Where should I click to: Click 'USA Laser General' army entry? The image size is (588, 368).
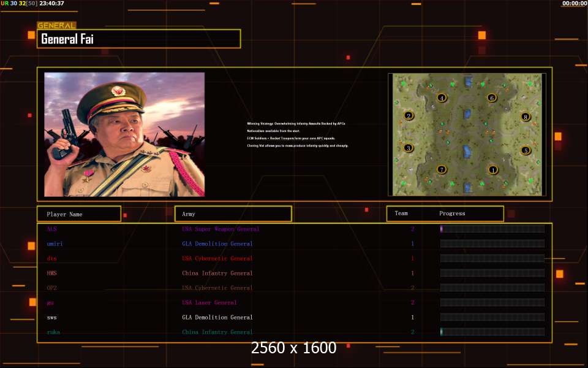coord(209,302)
